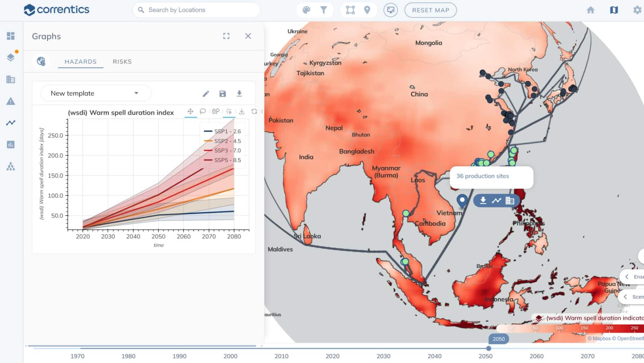Click the 2050 timeline slider handle
Viewport: 644px width, 363px height.
click(489, 348)
